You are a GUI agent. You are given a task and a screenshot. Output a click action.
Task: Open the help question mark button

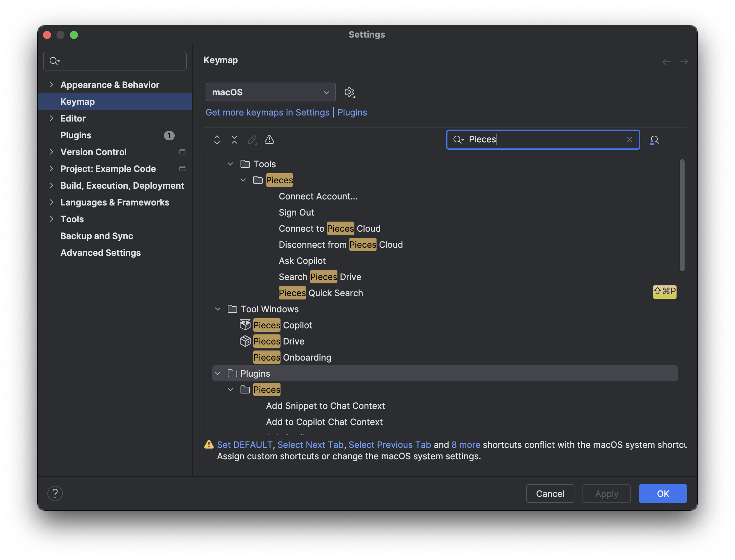(55, 494)
